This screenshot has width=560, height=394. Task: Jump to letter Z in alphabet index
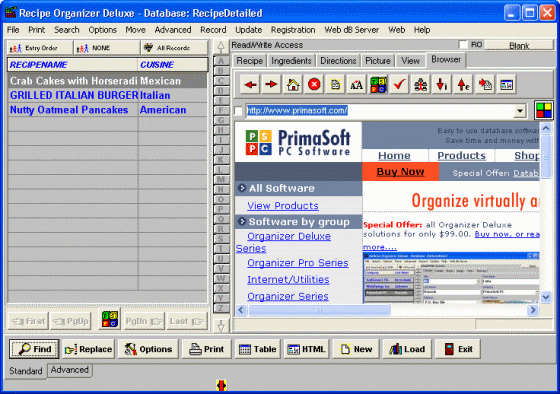click(221, 308)
